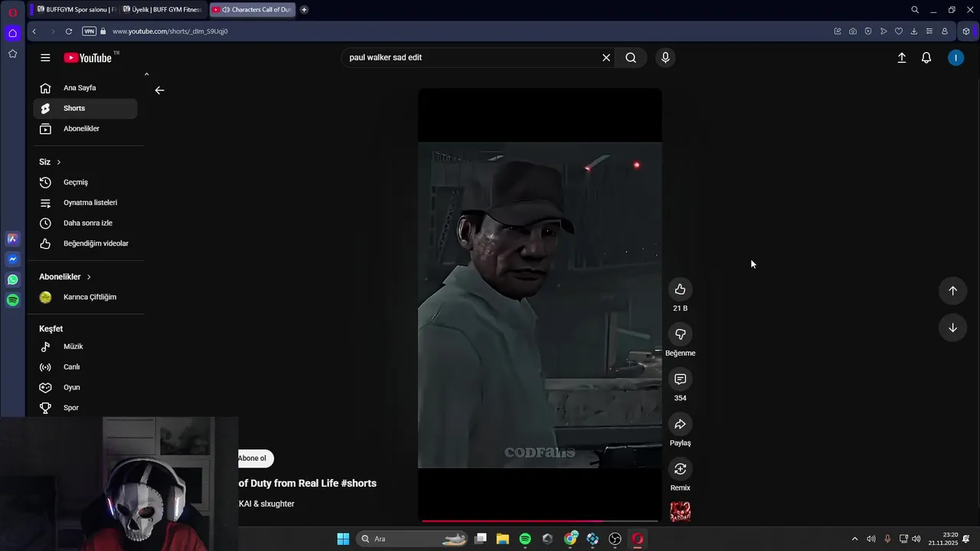
Task: Expand the Abonelikler section header chevron
Action: (89, 277)
